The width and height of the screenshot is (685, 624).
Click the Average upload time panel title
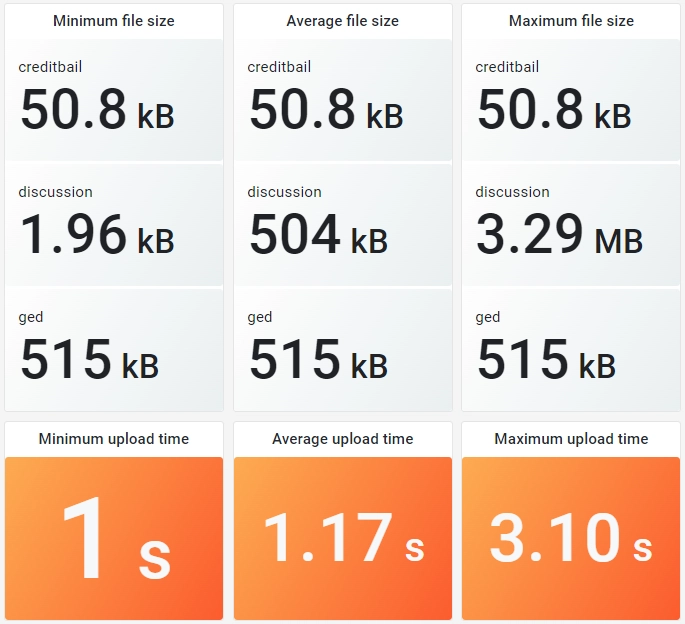[x=342, y=439]
